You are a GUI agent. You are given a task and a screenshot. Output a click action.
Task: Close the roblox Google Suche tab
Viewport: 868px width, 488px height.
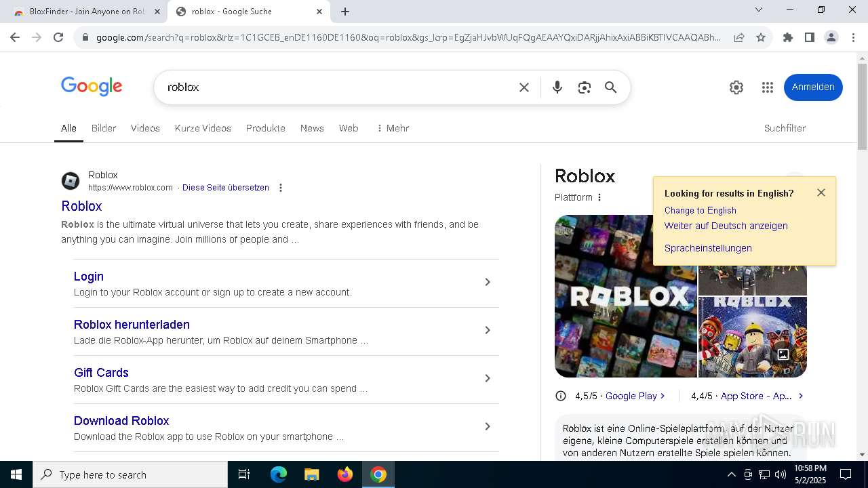[319, 12]
